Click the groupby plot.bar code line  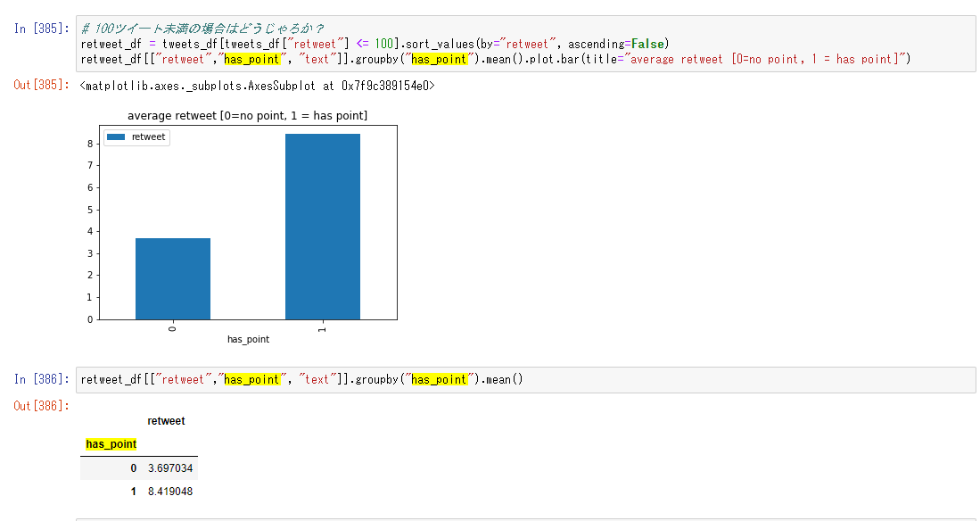point(495,59)
